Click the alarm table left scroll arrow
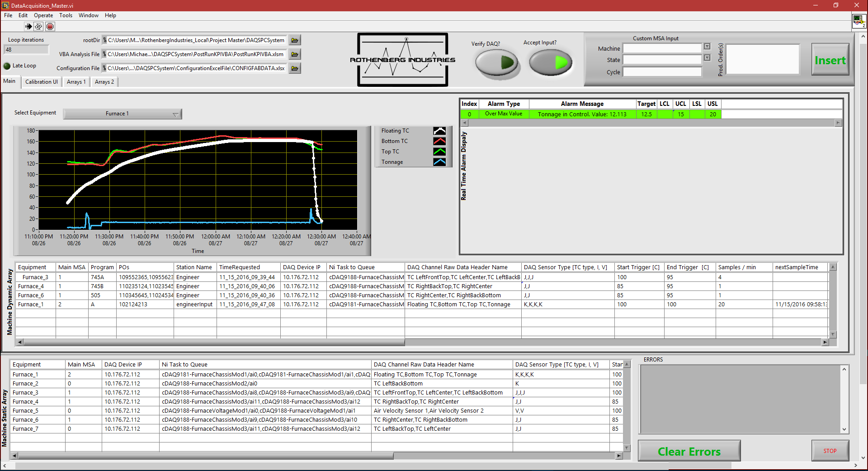This screenshot has width=868, height=471. [464, 123]
